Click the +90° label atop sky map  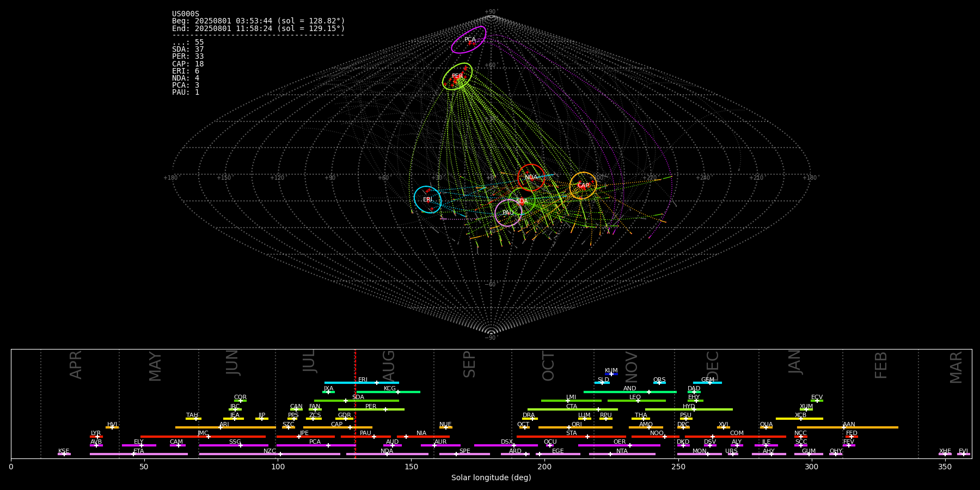click(x=491, y=11)
